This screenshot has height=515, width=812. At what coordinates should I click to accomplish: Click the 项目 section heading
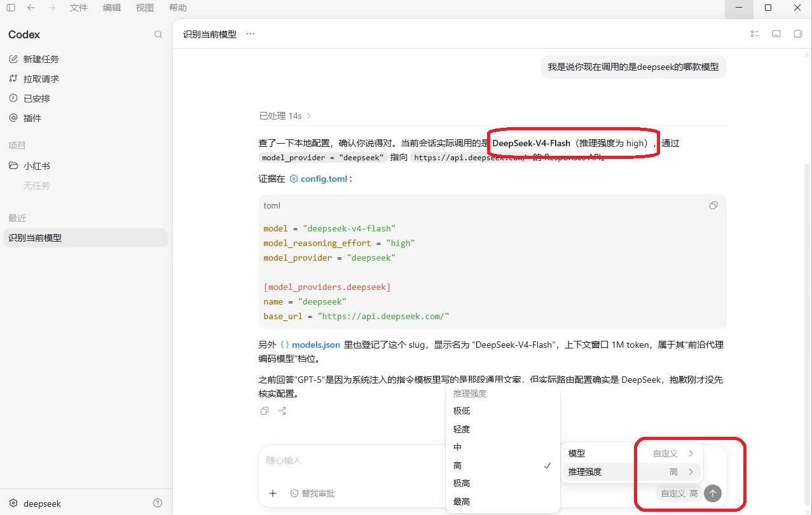[x=17, y=146]
